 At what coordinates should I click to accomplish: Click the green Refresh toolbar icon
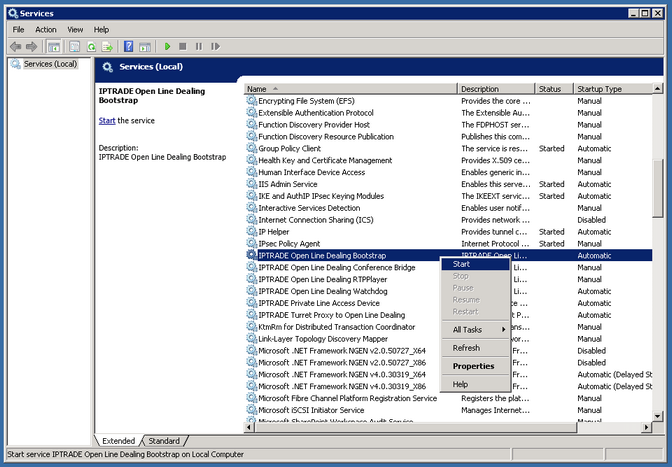[x=91, y=46]
